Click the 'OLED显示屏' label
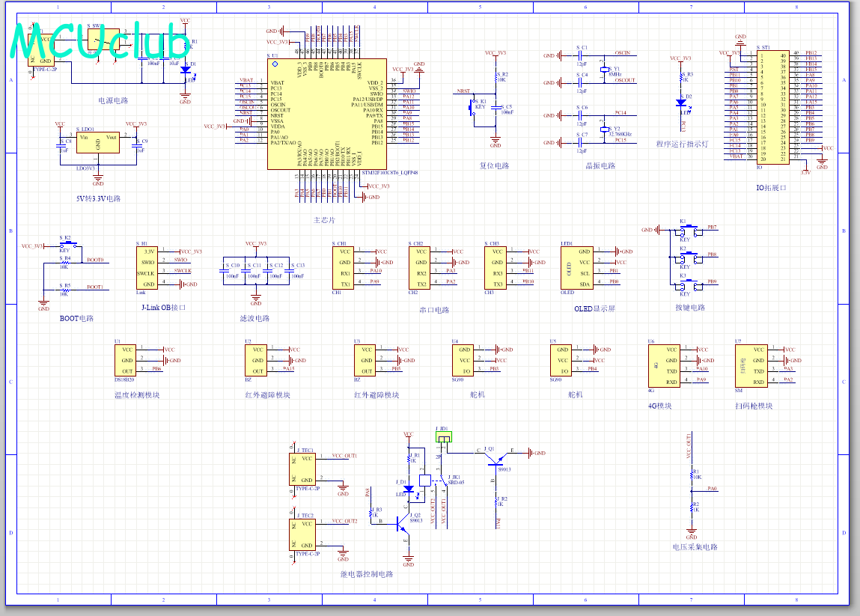 (594, 309)
